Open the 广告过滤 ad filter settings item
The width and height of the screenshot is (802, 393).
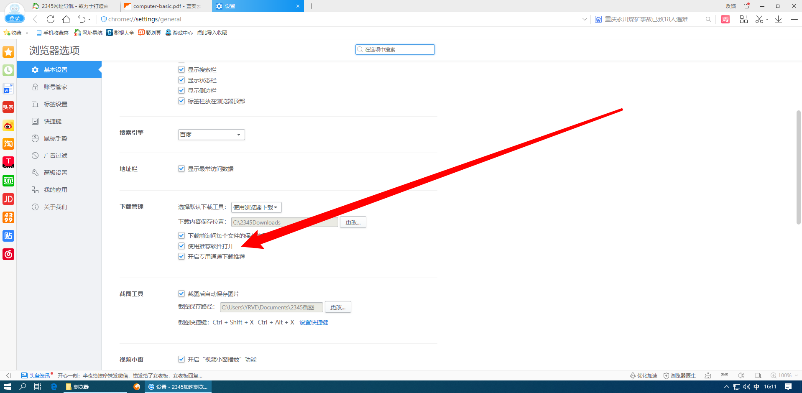click(x=59, y=155)
